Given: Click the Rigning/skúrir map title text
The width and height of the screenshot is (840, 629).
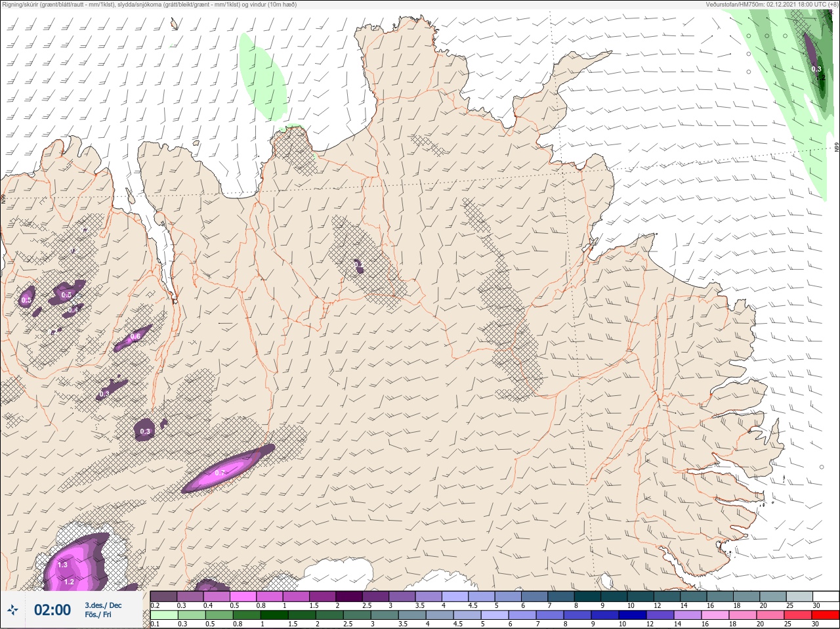Looking at the screenshot, I should [x=150, y=5].
